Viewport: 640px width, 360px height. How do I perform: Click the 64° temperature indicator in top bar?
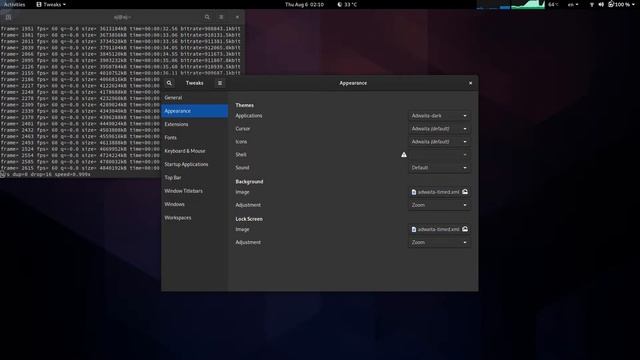[553, 4]
